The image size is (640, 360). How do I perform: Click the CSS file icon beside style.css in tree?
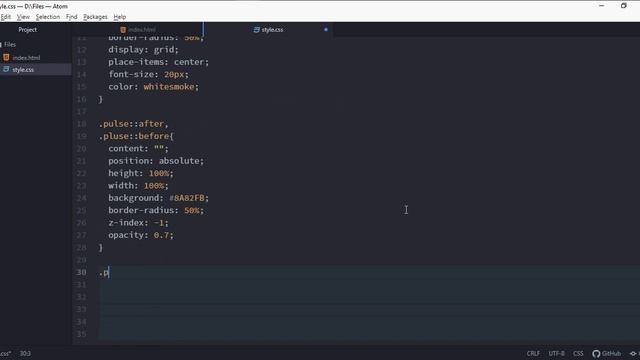tap(6, 69)
